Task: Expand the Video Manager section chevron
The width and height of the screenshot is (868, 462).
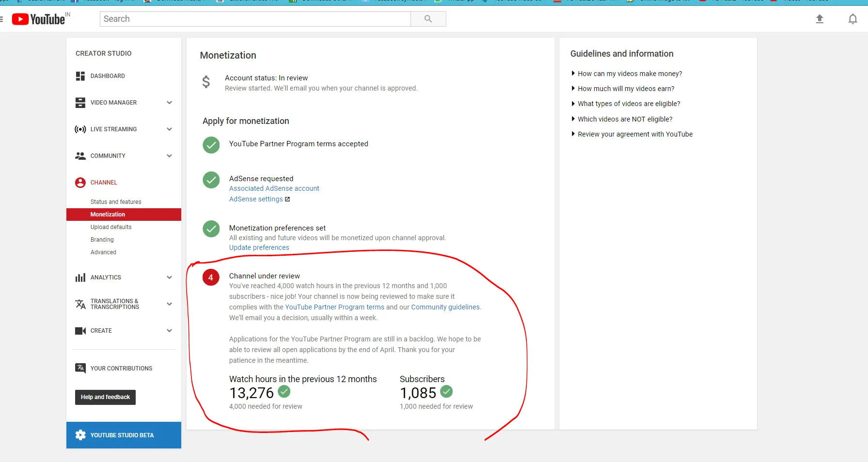Action: coord(169,103)
